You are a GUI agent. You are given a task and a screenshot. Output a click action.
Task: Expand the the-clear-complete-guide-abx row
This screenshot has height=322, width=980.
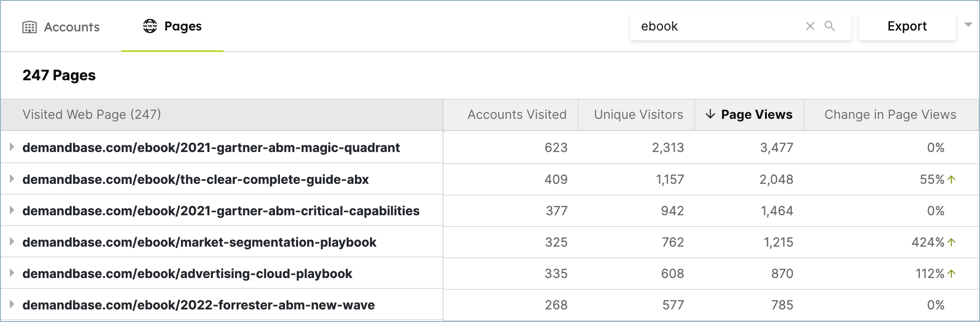click(12, 178)
